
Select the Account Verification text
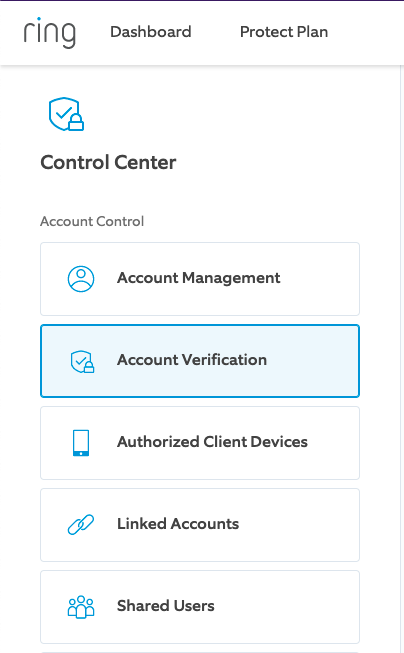click(x=192, y=360)
